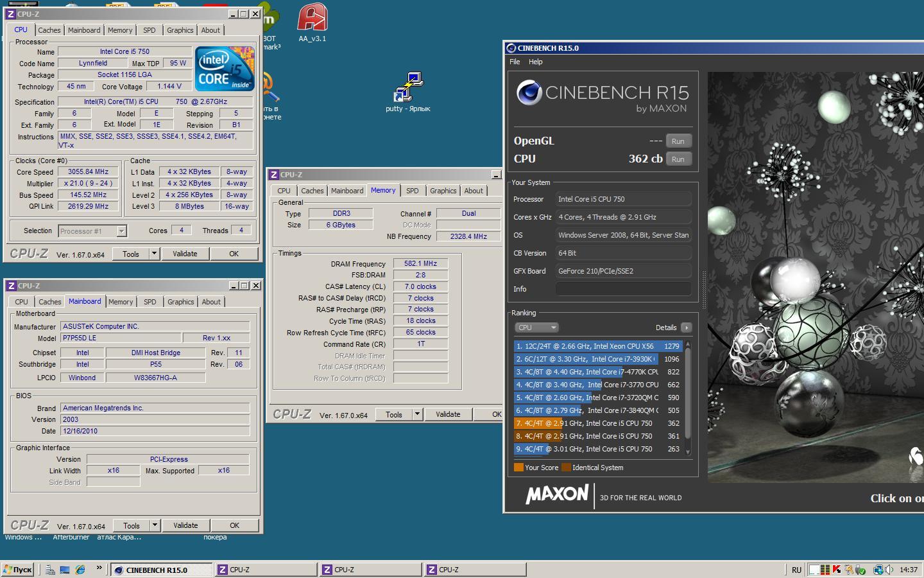
Task: Click the GFX Board GeForce 210 field
Action: (623, 271)
